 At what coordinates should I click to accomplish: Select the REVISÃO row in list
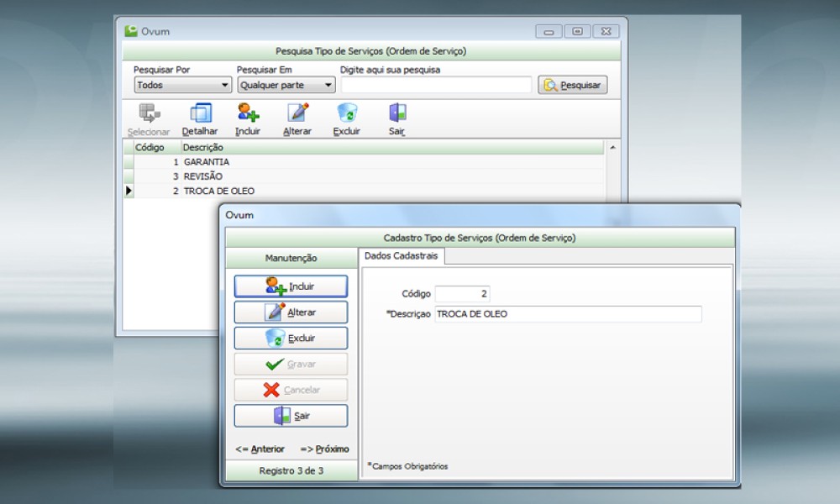(202, 176)
